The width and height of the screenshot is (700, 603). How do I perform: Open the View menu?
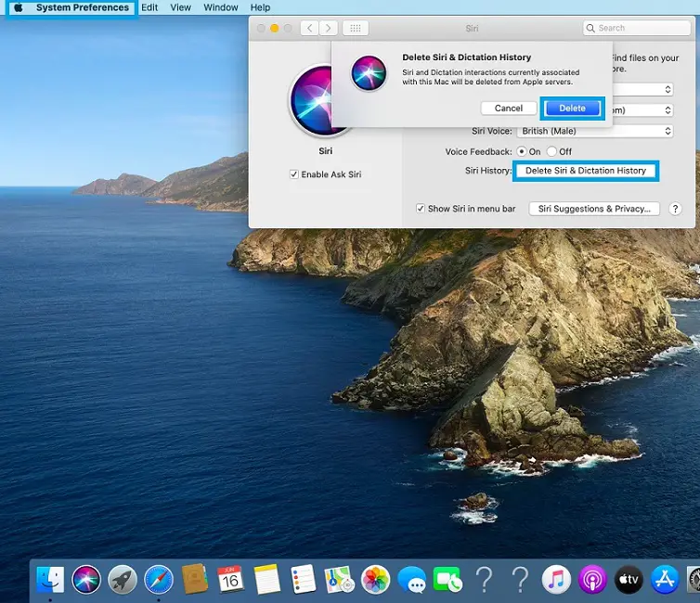(x=180, y=7)
